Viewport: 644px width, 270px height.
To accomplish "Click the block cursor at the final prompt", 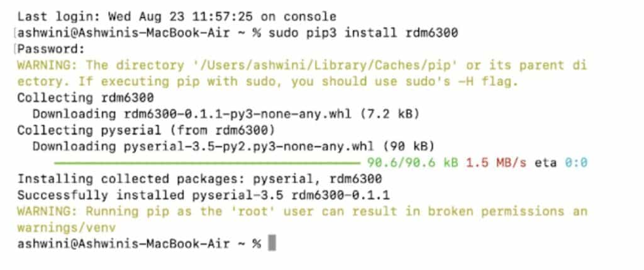I will tap(272, 244).
